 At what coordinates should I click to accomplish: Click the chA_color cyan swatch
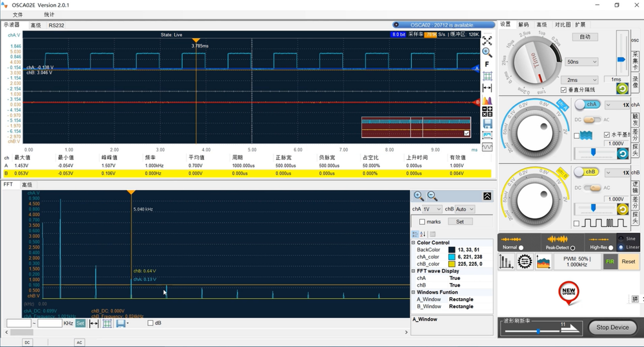(x=452, y=257)
